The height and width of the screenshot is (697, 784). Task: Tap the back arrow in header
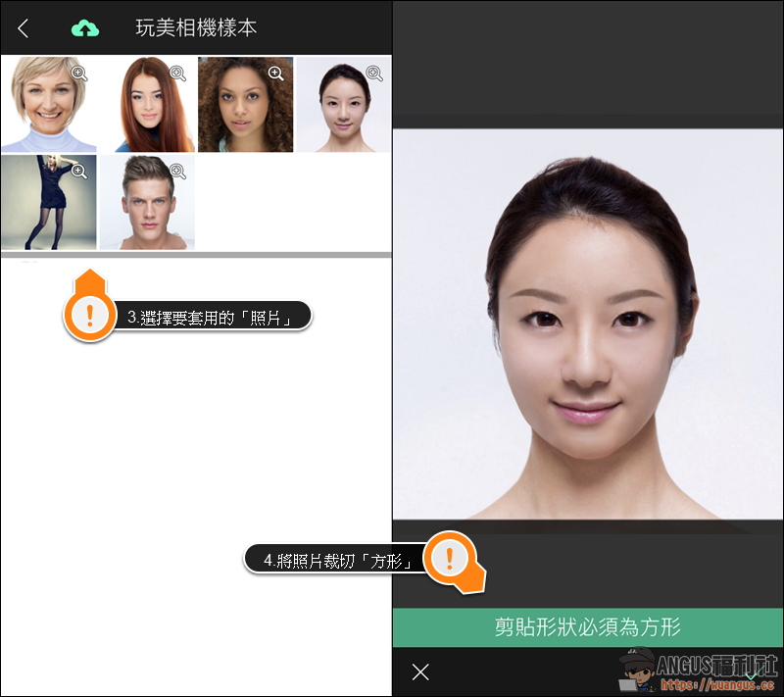24,28
